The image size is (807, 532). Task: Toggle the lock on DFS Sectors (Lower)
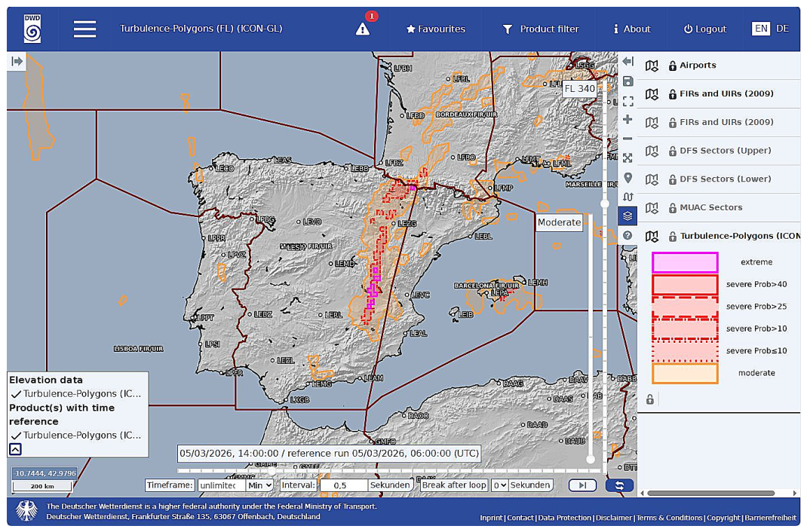tap(672, 179)
